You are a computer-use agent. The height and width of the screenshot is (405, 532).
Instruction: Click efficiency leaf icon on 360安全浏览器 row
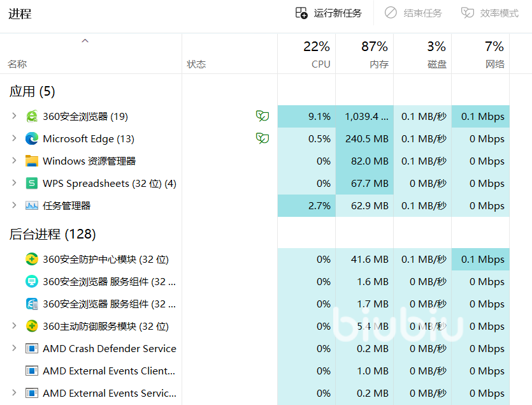coord(262,116)
